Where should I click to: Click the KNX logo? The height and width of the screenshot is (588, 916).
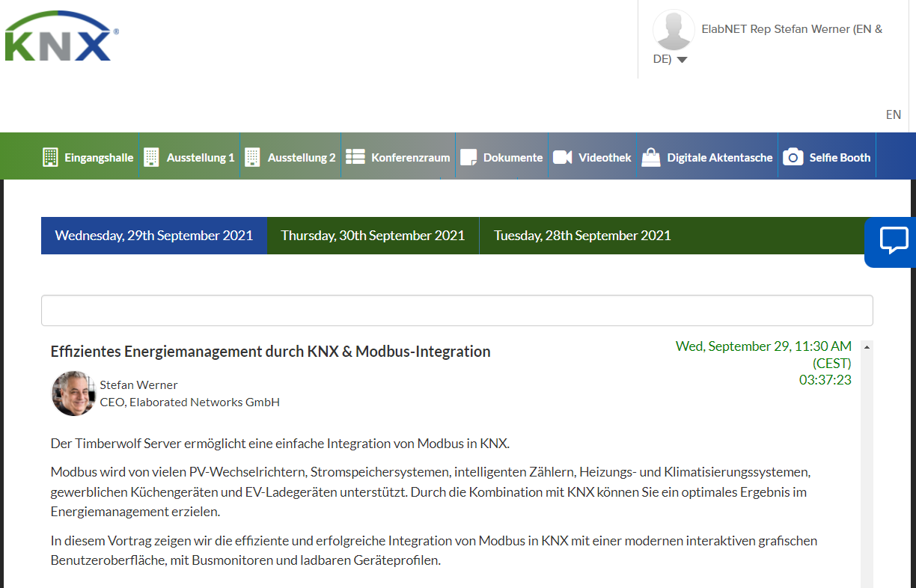(61, 36)
